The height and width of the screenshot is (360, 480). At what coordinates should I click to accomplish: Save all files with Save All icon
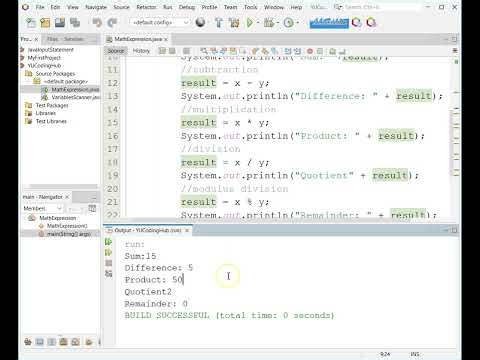coord(75,23)
